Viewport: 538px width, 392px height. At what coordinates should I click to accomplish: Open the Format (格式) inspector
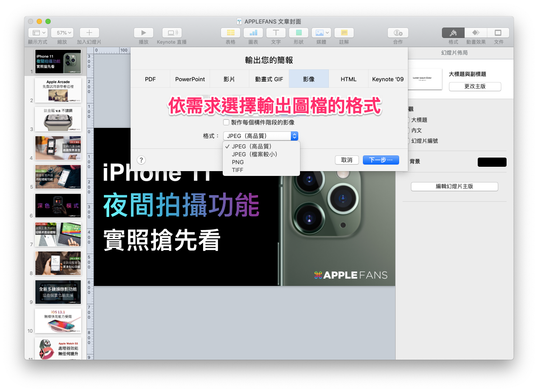(453, 33)
